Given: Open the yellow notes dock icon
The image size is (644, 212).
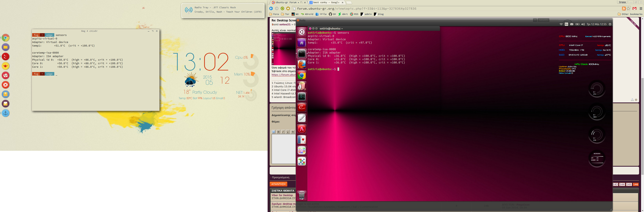Looking at the screenshot, I should 5,94.
